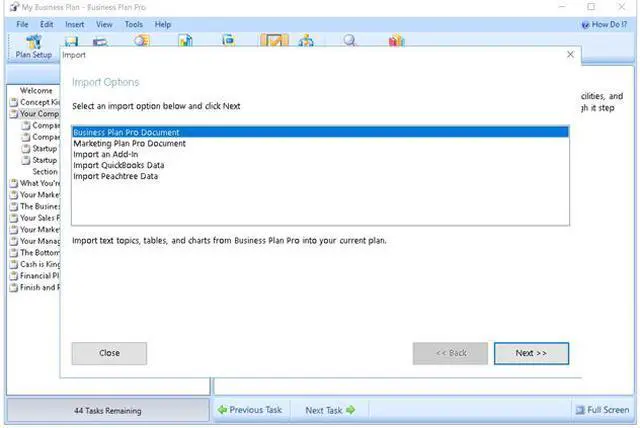Image resolution: width=640 pixels, height=428 pixels.
Task: Select Business Plan Pro Document option
Action: point(320,132)
